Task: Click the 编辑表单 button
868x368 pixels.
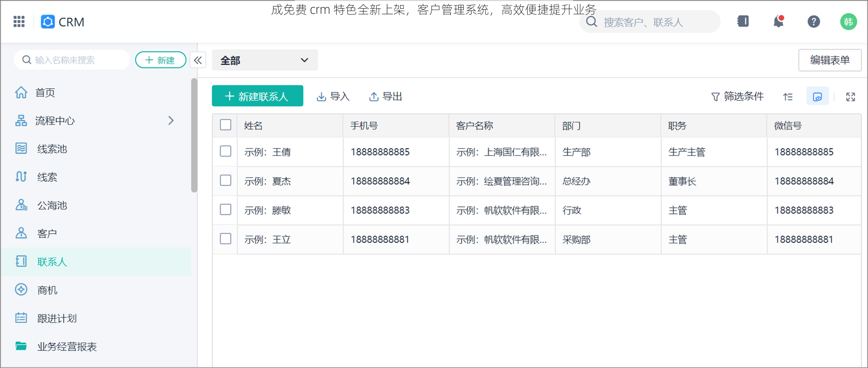Action: coord(830,60)
